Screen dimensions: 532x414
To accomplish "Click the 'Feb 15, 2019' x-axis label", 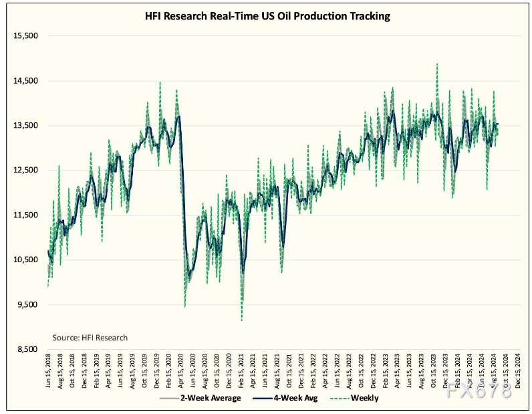I will click(x=96, y=371).
